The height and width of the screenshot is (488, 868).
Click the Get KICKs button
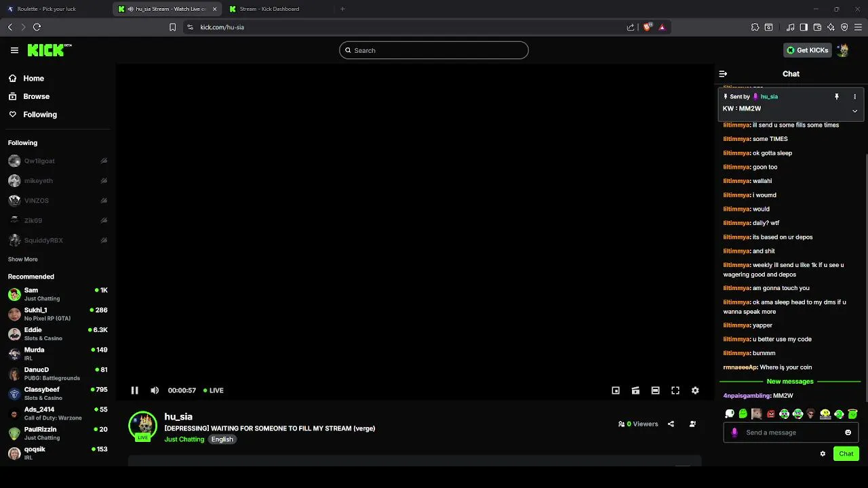pyautogui.click(x=808, y=50)
